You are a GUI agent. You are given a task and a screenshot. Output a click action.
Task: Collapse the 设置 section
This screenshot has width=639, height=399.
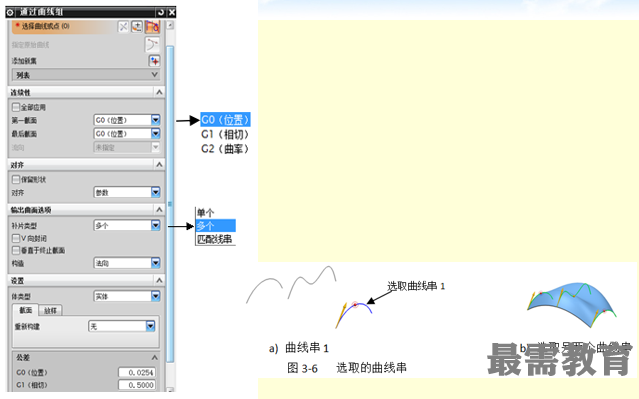click(159, 280)
